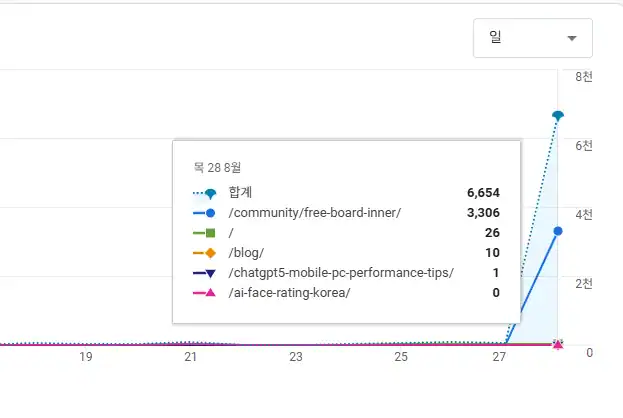Click the /chatgpt5-mobile-pc-performance-tips/ label
The image size is (623, 418).
[340, 273]
